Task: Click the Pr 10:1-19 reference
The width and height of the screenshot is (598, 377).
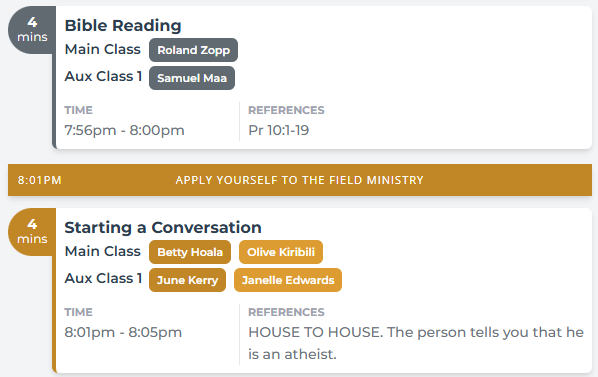Action: pyautogui.click(x=278, y=130)
